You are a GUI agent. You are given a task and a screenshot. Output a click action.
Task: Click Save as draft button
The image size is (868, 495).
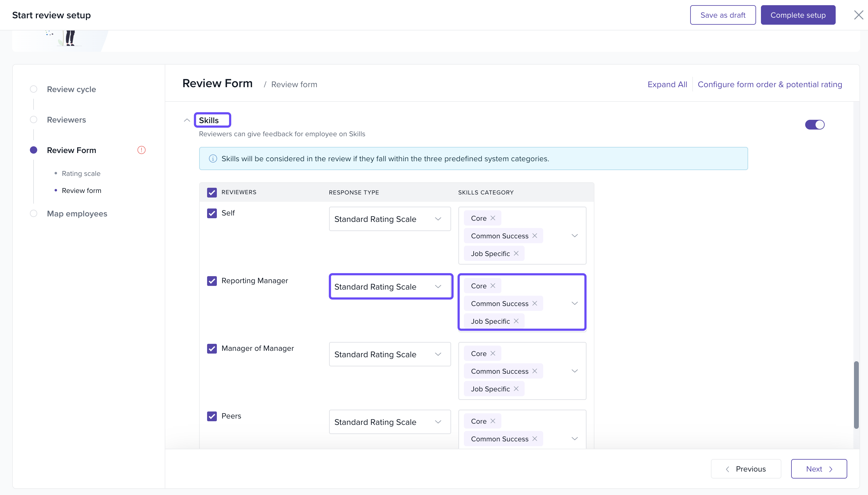click(723, 15)
